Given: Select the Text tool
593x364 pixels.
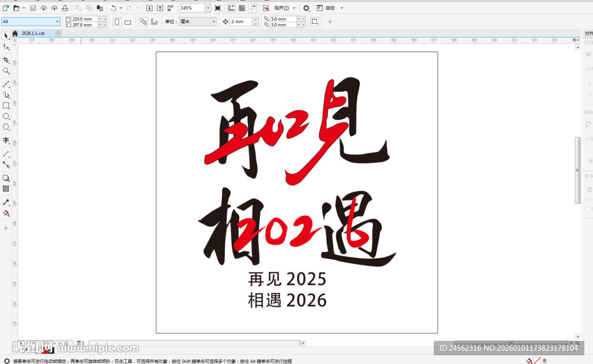Looking at the screenshot, I should (x=6, y=141).
